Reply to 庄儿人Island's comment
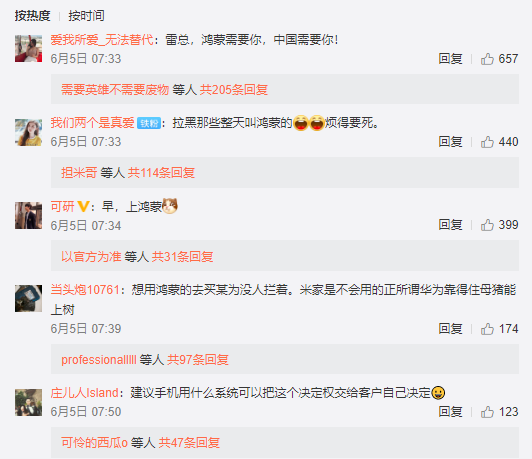 point(450,412)
